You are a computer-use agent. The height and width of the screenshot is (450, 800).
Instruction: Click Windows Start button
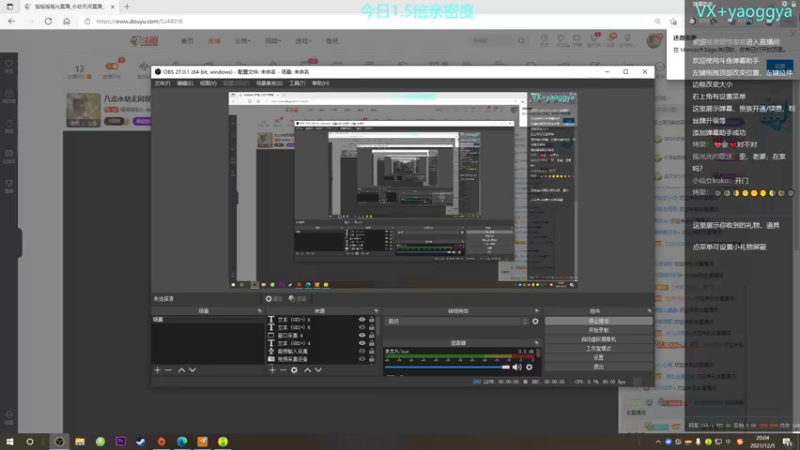pos(10,441)
